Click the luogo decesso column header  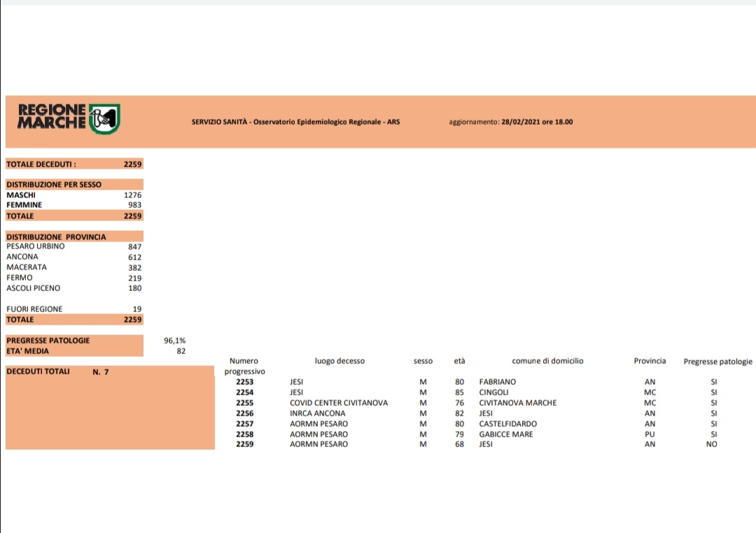[x=340, y=361]
